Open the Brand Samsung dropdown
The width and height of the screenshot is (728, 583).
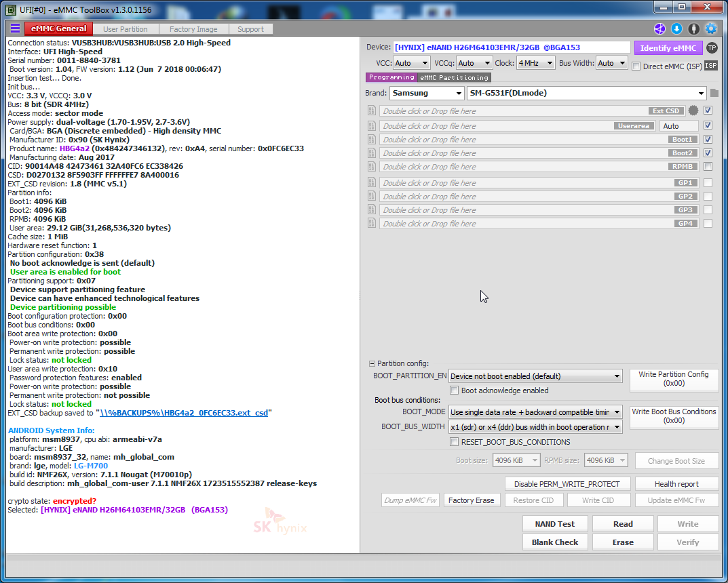click(x=427, y=94)
